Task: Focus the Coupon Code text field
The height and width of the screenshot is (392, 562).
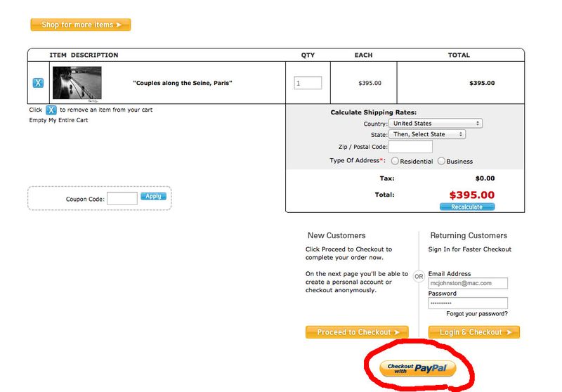Action: (x=122, y=199)
